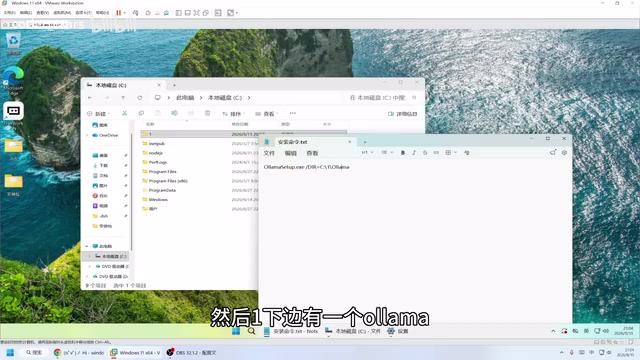Screen dimensions: 640x360
Task: Open the 查看 view dropdown in Explorer
Action: [x=267, y=113]
